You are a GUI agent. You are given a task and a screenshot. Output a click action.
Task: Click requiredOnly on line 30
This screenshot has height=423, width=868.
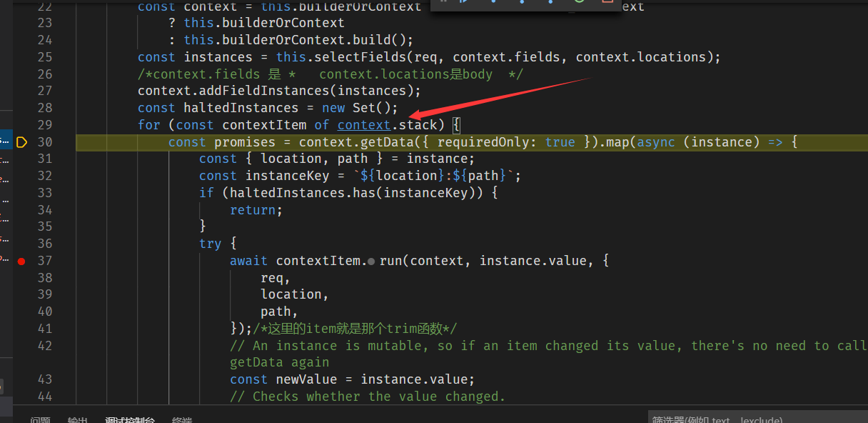(x=483, y=142)
